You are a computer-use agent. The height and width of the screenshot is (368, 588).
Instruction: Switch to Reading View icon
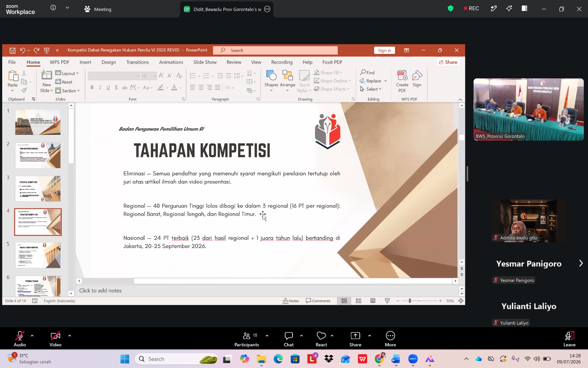click(373, 301)
